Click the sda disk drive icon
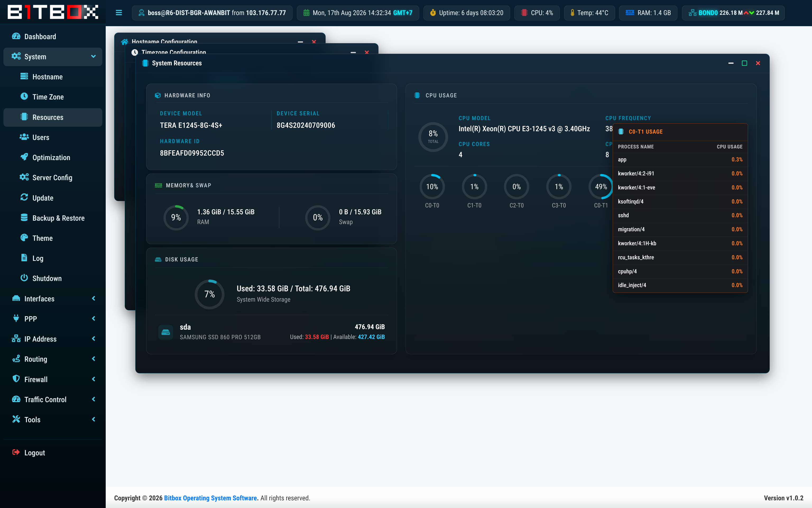The height and width of the screenshot is (508, 812). click(166, 332)
